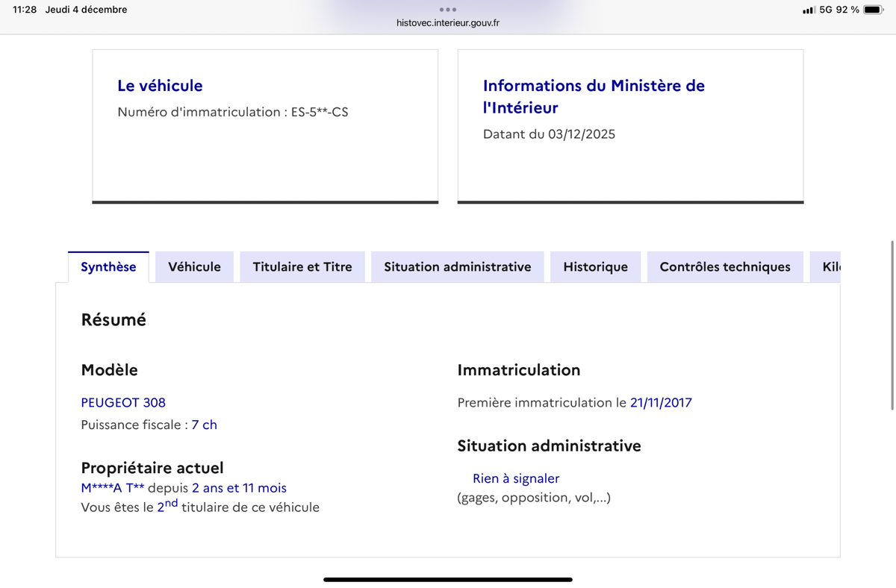Open the Titulaire et Titre tab

(x=302, y=267)
